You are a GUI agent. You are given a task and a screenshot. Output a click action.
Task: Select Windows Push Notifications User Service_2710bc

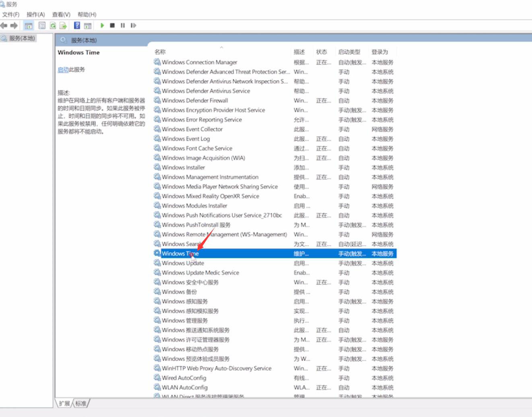[275, 215]
